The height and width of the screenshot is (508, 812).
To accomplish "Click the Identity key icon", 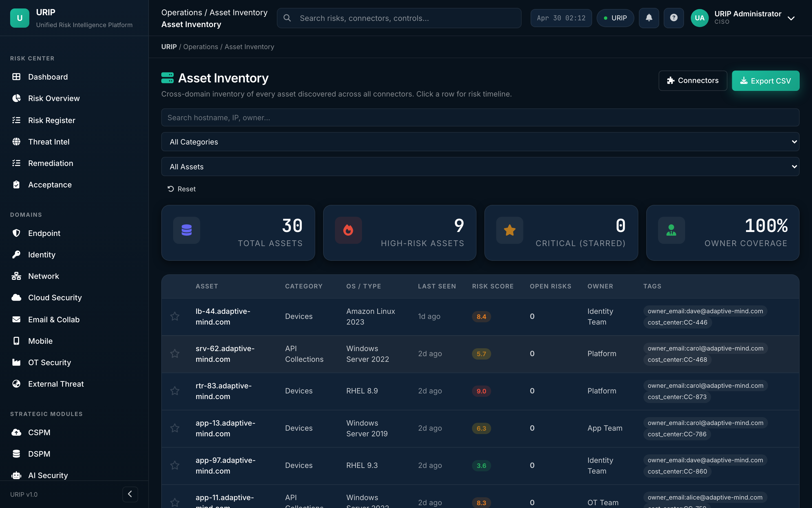I will pos(16,254).
